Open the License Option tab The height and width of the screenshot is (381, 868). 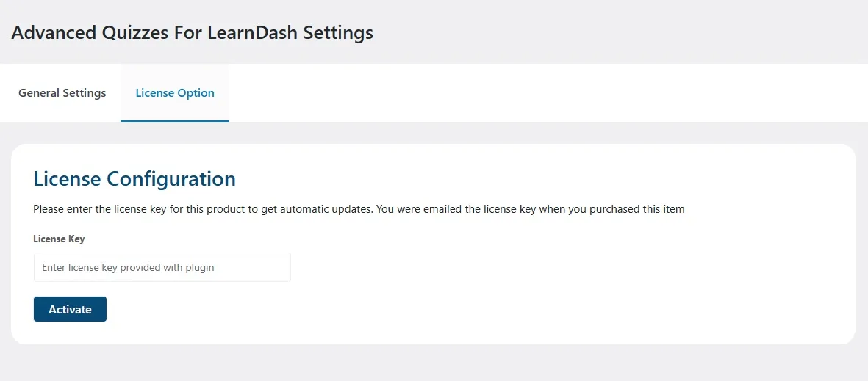tap(175, 93)
